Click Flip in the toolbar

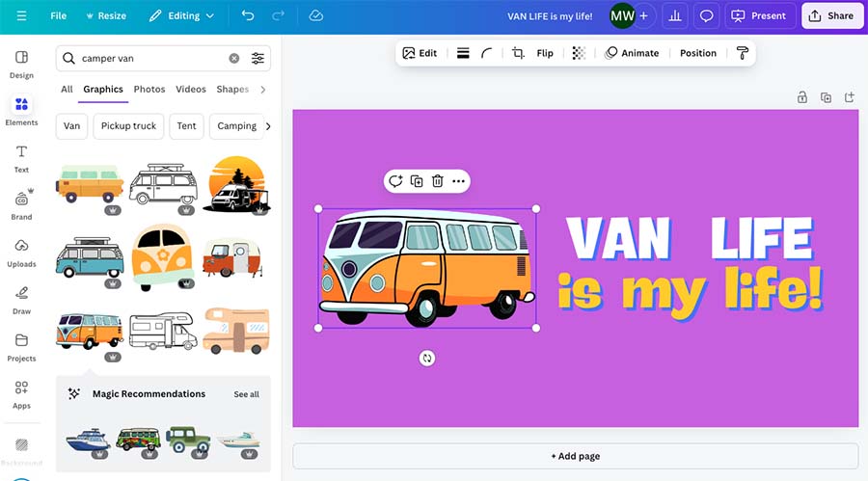pos(545,53)
